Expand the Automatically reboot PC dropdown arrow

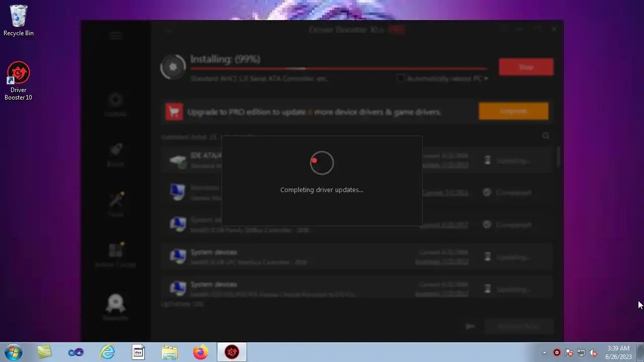pos(486,78)
